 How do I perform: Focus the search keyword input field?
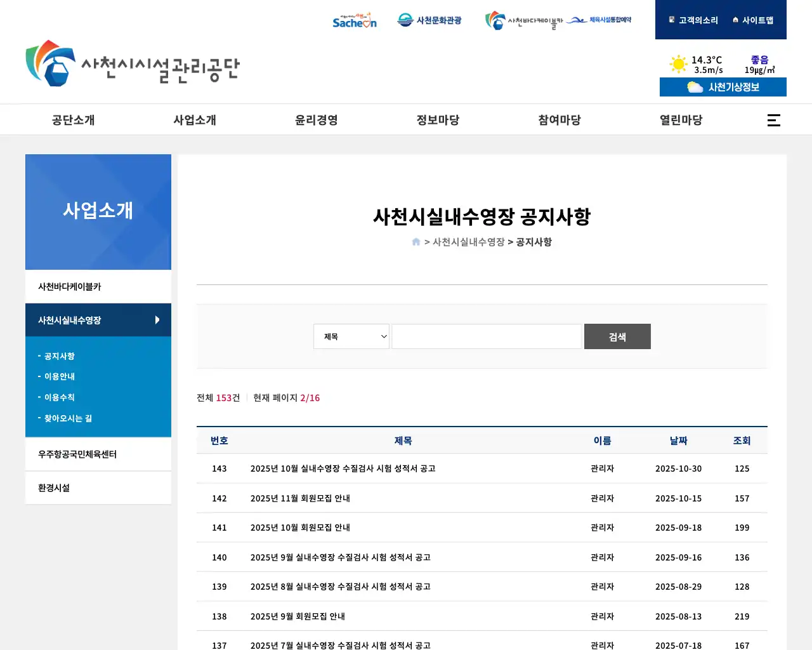487,336
